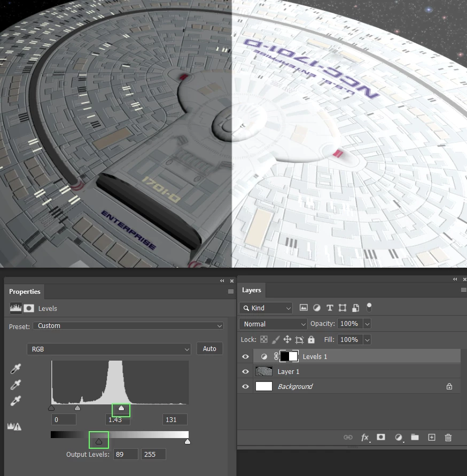
Task: Lock image pixels with brush icon
Action: tap(276, 339)
